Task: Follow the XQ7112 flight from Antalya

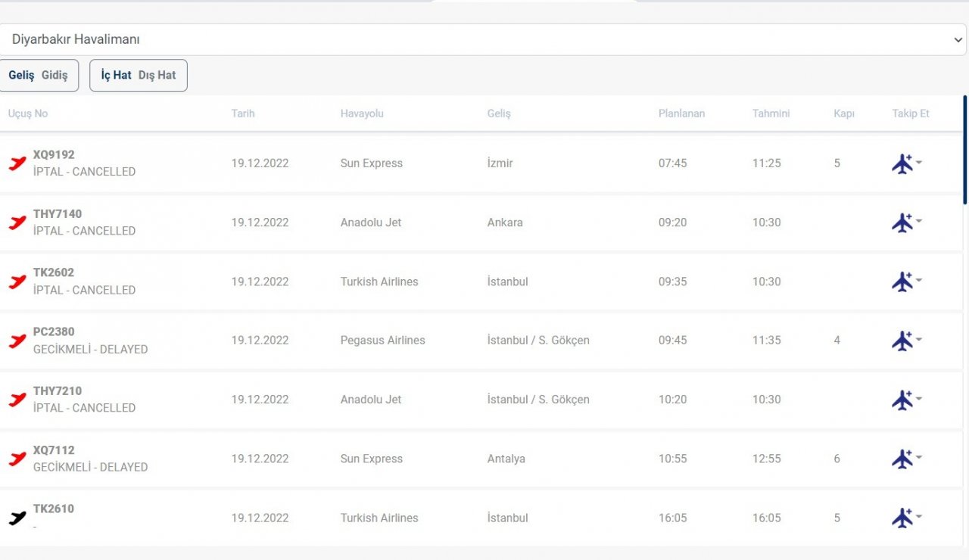Action: 902,459
